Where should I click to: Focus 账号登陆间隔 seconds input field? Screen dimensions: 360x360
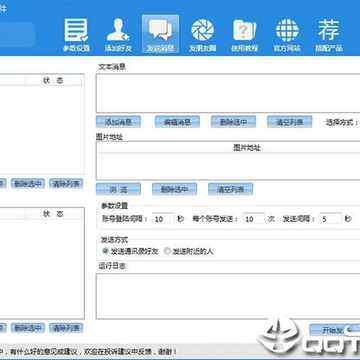(163, 219)
